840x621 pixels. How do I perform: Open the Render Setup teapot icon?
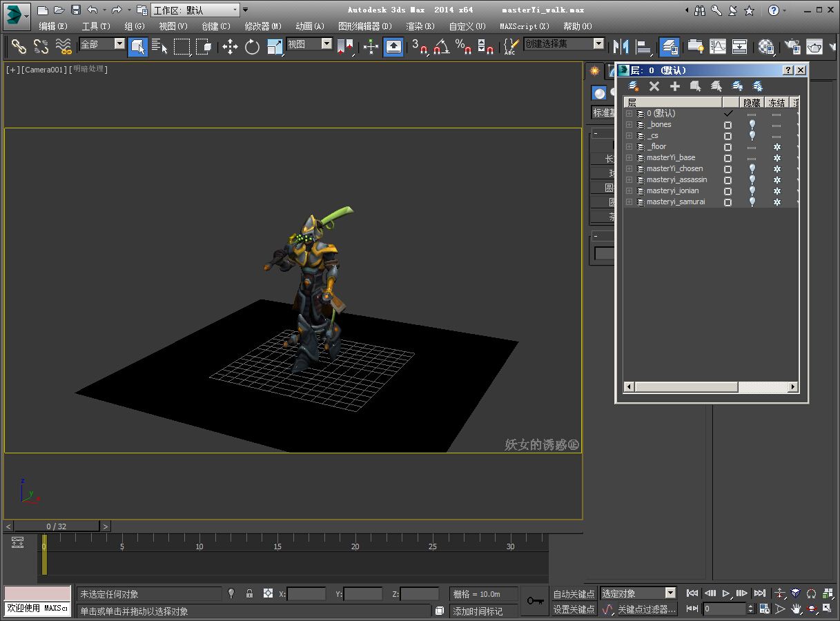pyautogui.click(x=792, y=47)
